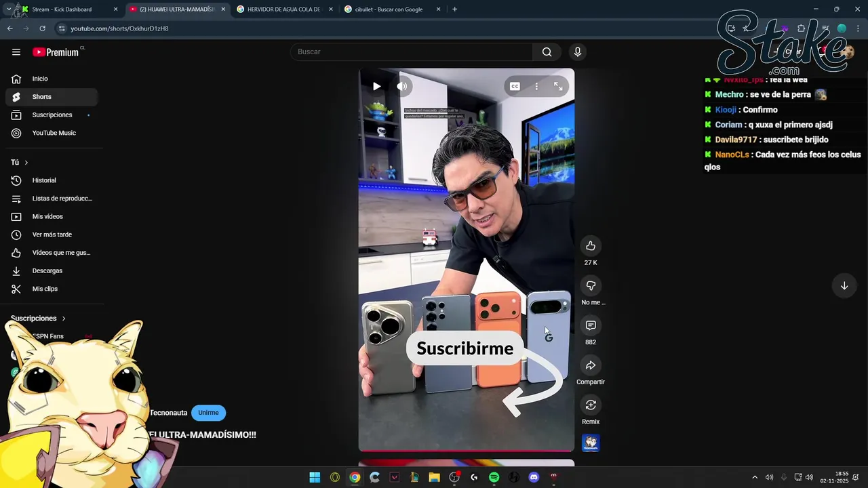Share the Short via Compartir
868x488 pixels.
pos(591,365)
